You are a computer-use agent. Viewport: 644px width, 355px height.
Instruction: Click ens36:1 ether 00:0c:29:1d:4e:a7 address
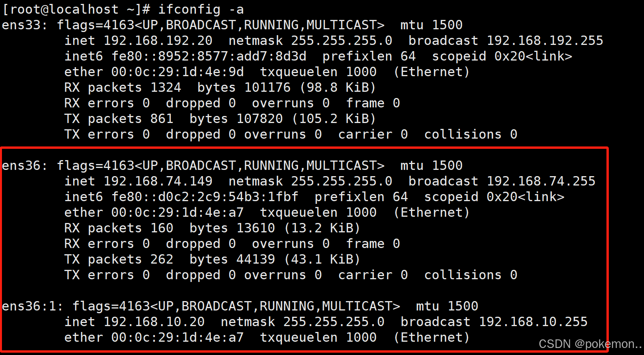coord(178,337)
